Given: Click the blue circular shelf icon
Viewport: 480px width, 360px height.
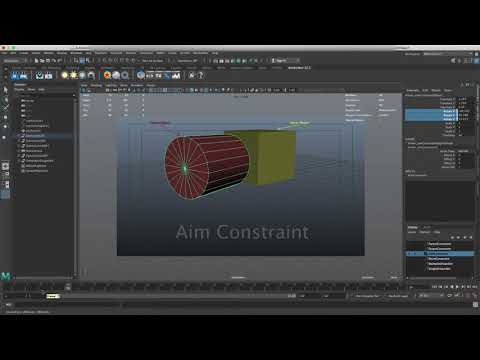Looking at the screenshot, I should [141, 76].
